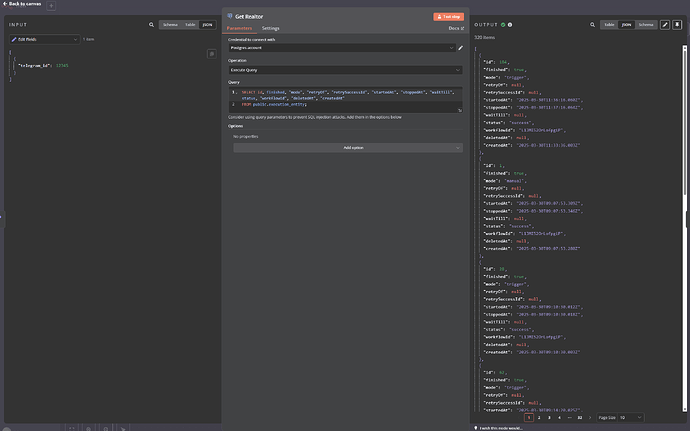Copy input JSON with copy icon
The image size is (690, 431).
click(212, 54)
